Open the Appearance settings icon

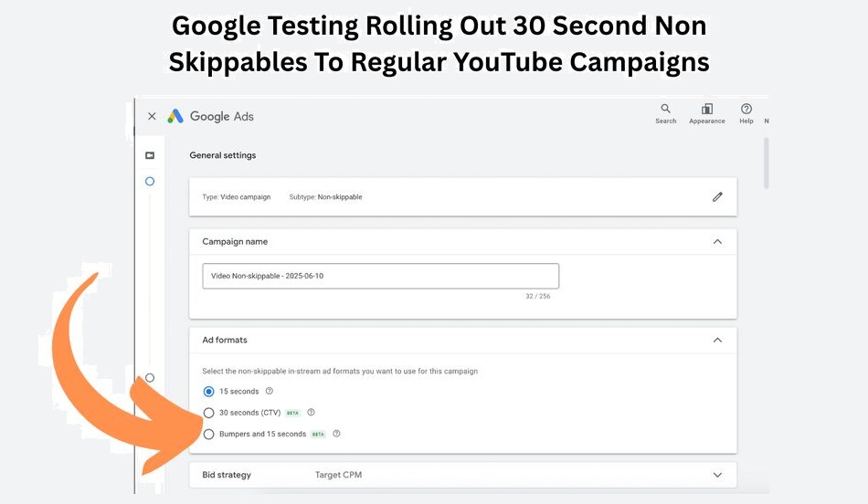pyautogui.click(x=707, y=113)
